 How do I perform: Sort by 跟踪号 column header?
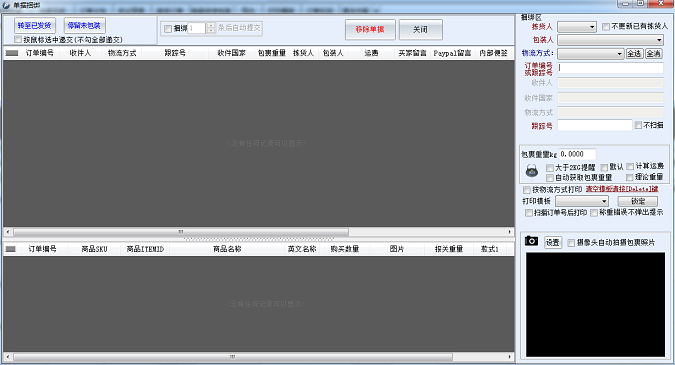[175, 53]
